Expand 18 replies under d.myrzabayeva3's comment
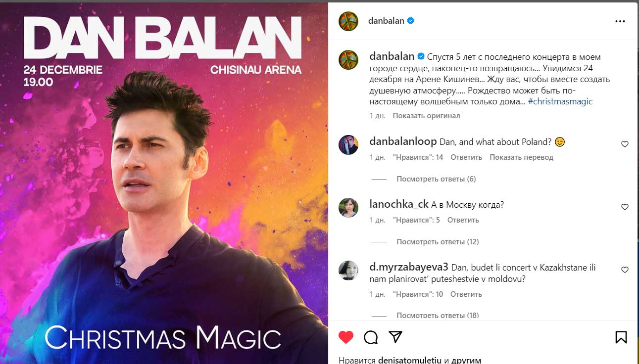Screen dimensions: 639x364 pos(438,315)
